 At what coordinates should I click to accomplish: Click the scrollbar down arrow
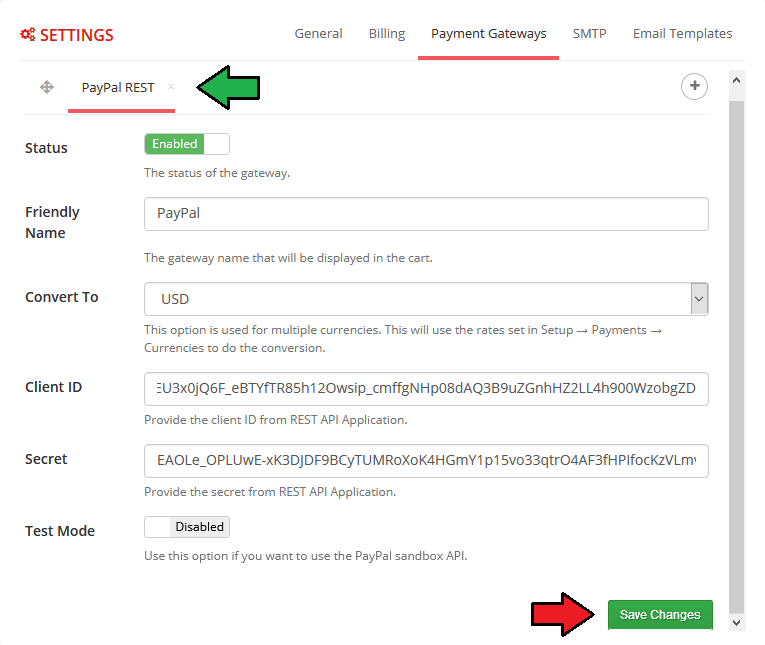pos(737,623)
